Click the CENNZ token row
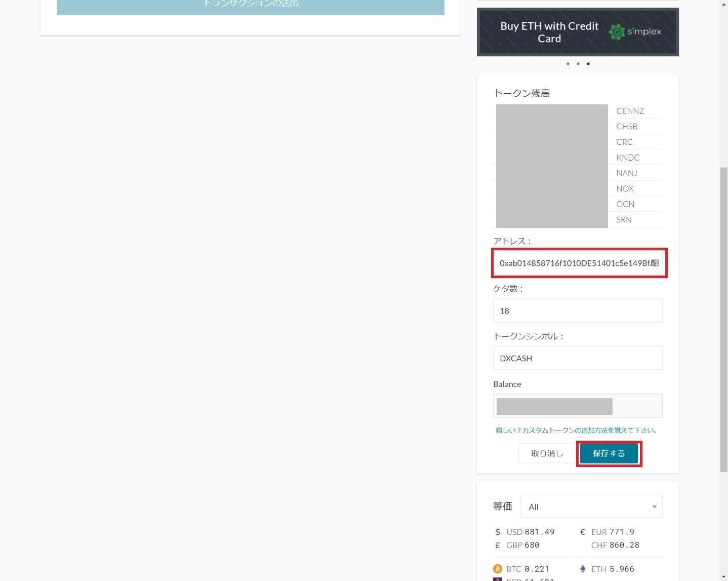This screenshot has width=728, height=581. [x=578, y=111]
